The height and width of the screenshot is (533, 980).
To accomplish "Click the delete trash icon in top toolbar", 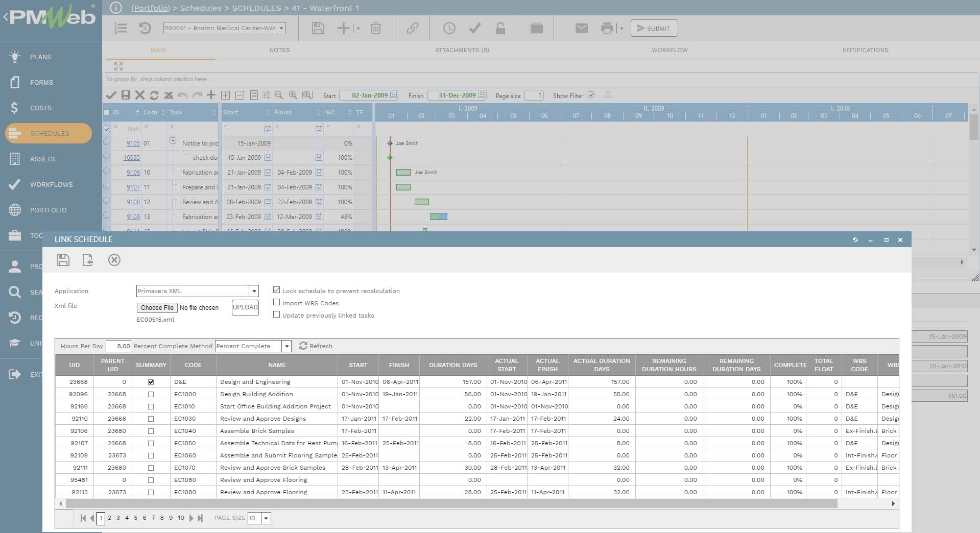I will [x=375, y=28].
